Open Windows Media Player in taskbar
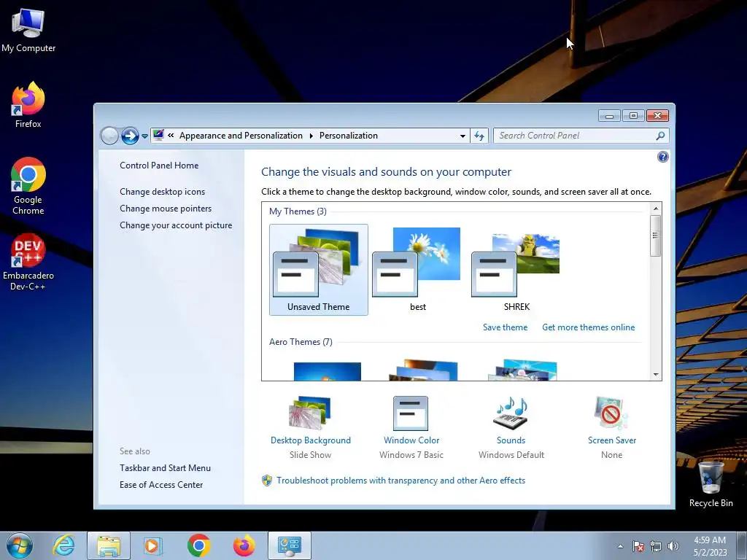The width and height of the screenshot is (747, 560). (152, 545)
